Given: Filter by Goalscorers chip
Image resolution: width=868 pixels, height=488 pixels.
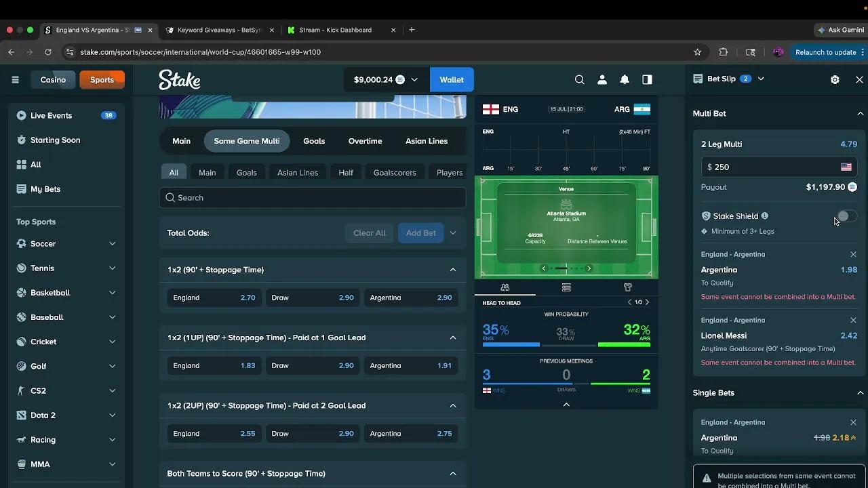Looking at the screenshot, I should coord(395,173).
